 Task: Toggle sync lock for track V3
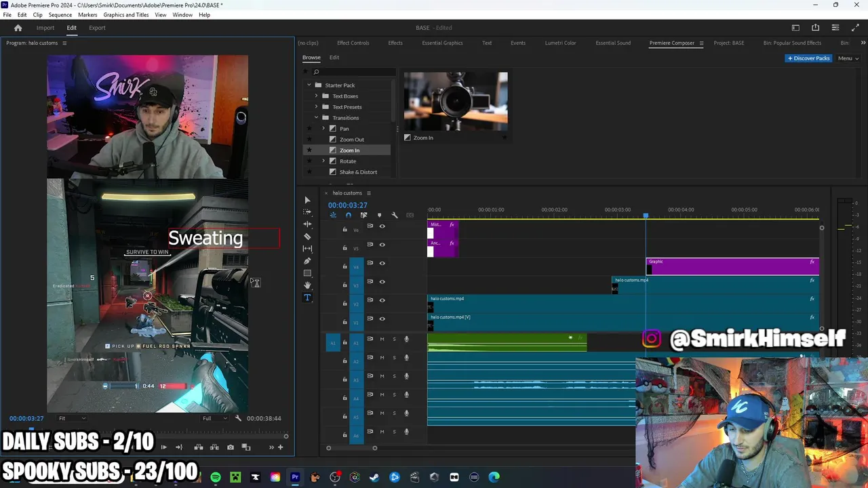[370, 281]
